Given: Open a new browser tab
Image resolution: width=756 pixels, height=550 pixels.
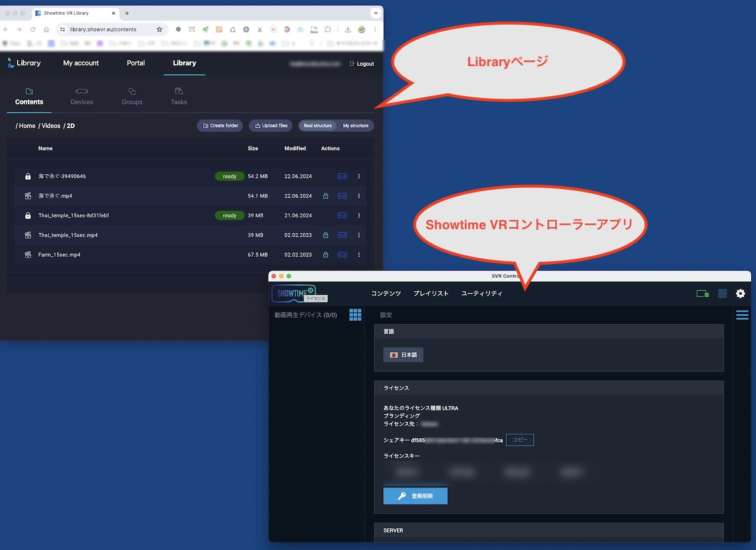Looking at the screenshot, I should coord(127,13).
